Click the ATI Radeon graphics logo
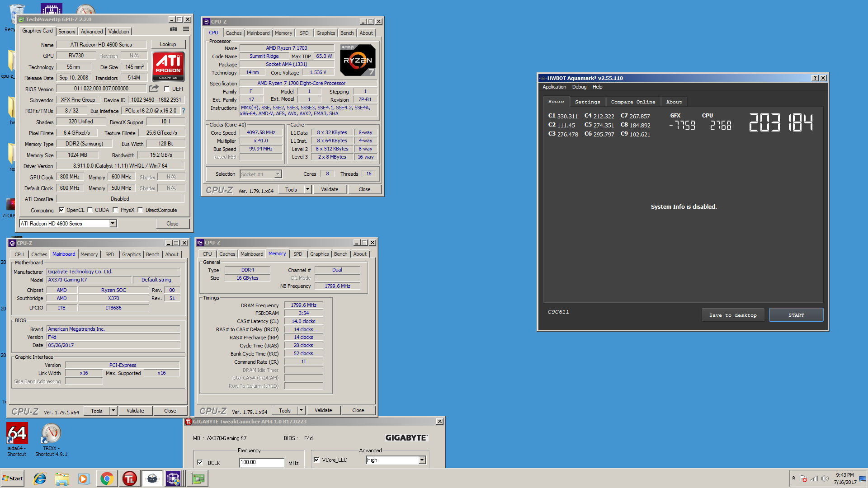Image resolution: width=868 pixels, height=488 pixels. [x=168, y=66]
